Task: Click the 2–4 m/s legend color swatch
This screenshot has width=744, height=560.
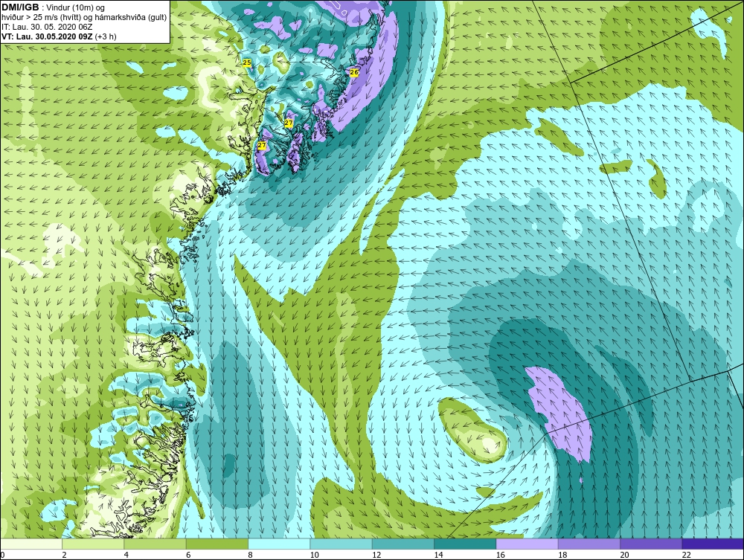Action: [x=93, y=544]
